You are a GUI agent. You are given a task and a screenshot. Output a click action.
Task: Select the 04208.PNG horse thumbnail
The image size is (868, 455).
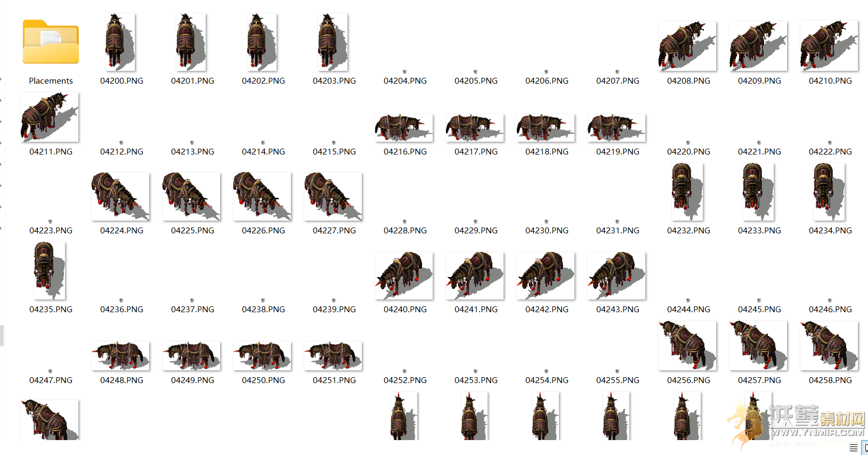pyautogui.click(x=687, y=46)
